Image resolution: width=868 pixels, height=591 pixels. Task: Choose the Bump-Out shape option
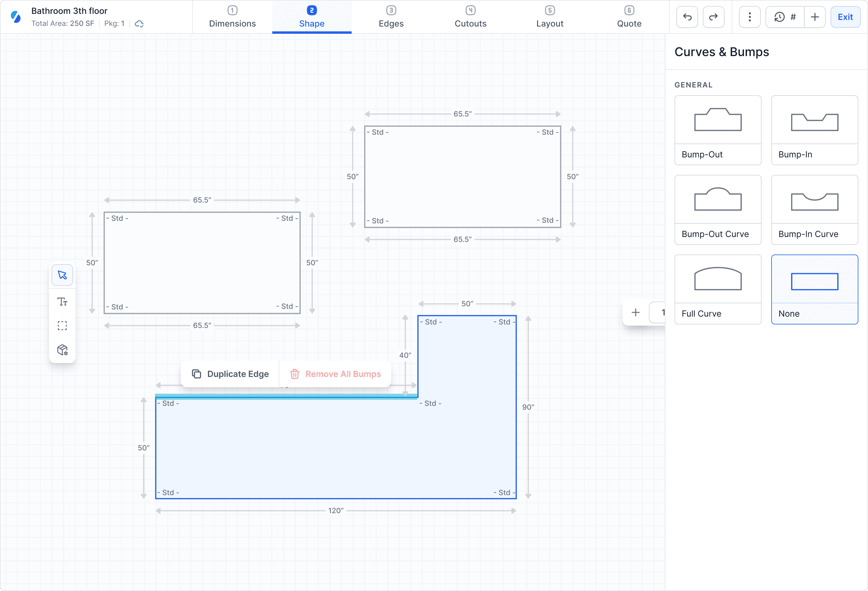tap(718, 130)
